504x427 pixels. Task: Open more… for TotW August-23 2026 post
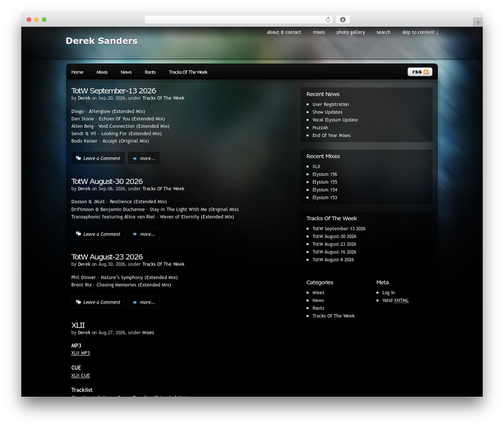pyautogui.click(x=144, y=302)
